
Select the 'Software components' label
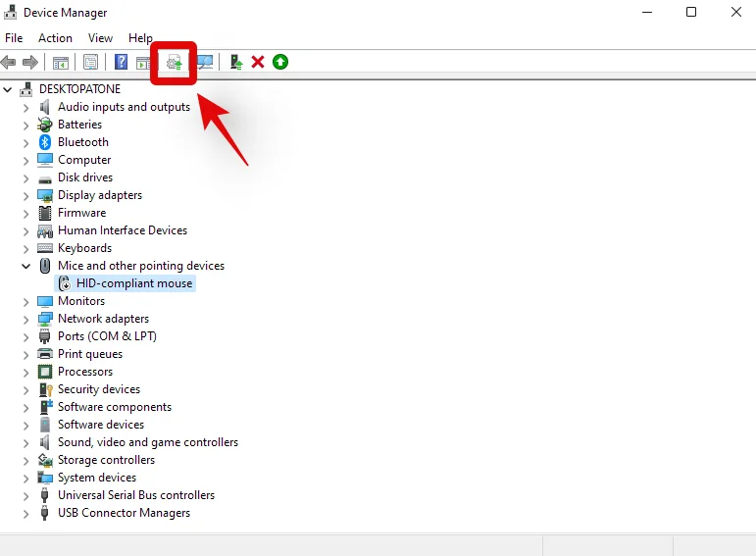coord(115,407)
